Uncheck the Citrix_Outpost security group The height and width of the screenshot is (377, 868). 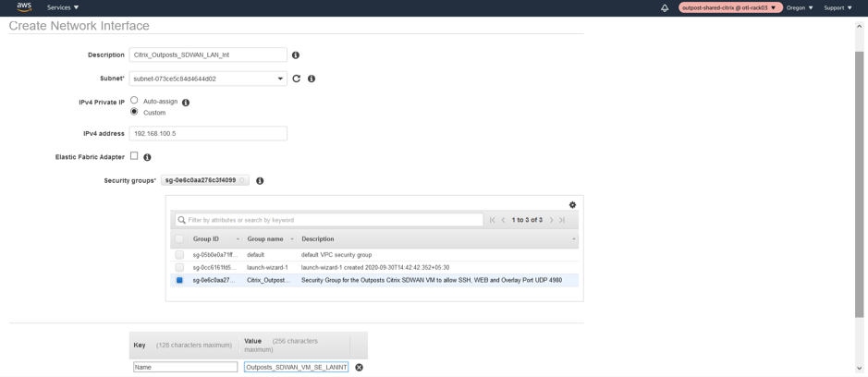179,280
